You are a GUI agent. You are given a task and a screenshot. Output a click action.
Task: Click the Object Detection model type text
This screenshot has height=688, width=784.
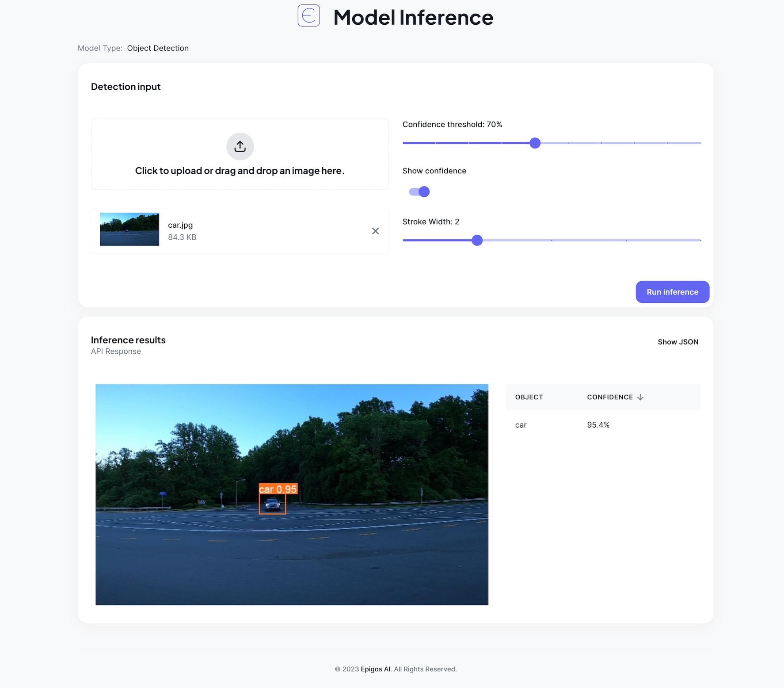pyautogui.click(x=158, y=48)
